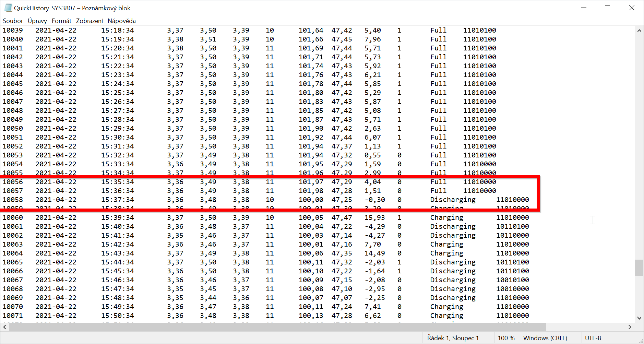This screenshot has height=344, width=644.
Task: Close the QuickHistory_SYS3807 window
Action: coord(632,8)
